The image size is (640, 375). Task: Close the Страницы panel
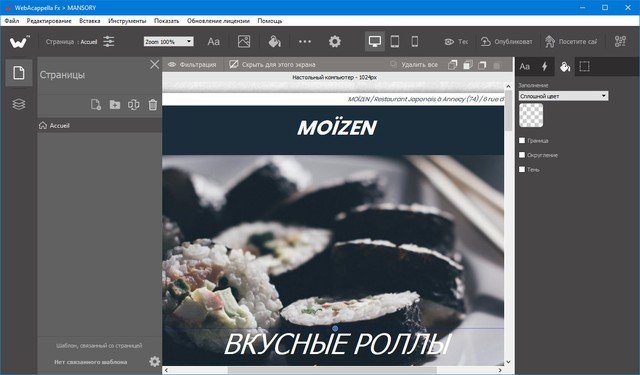[x=154, y=64]
